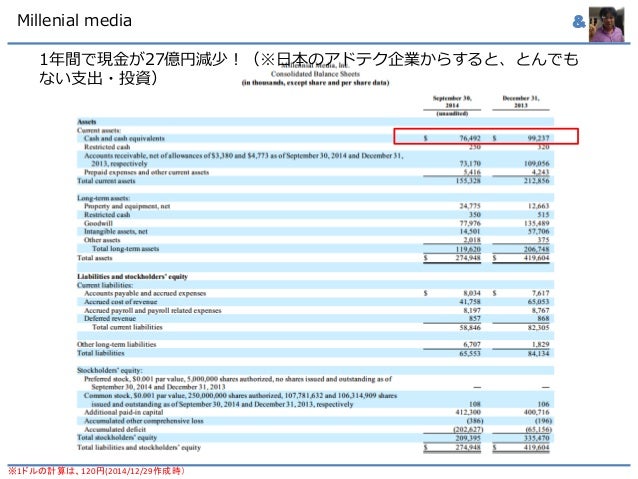Select the "Consolidated Balance Sheets" heading
The image size is (638, 479).
point(315,74)
